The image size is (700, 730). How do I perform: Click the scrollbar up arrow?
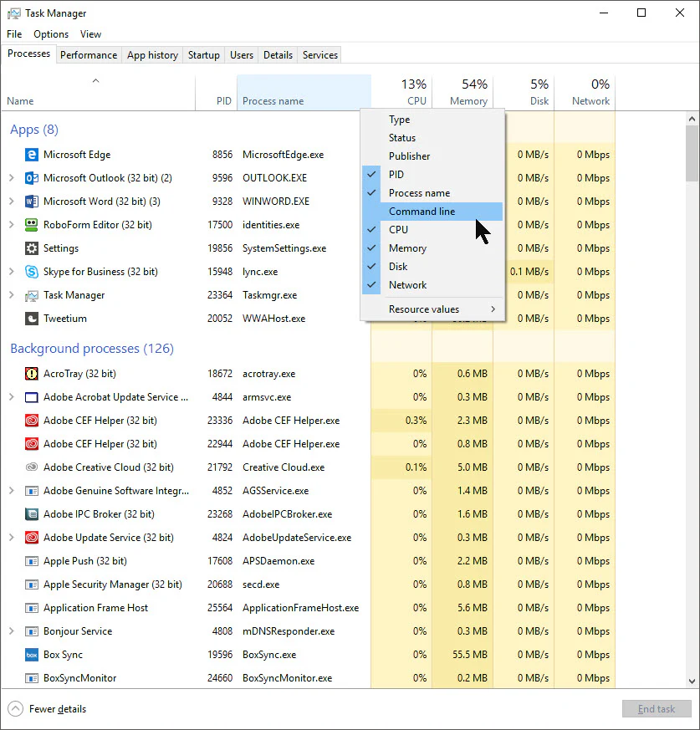pos(692,119)
